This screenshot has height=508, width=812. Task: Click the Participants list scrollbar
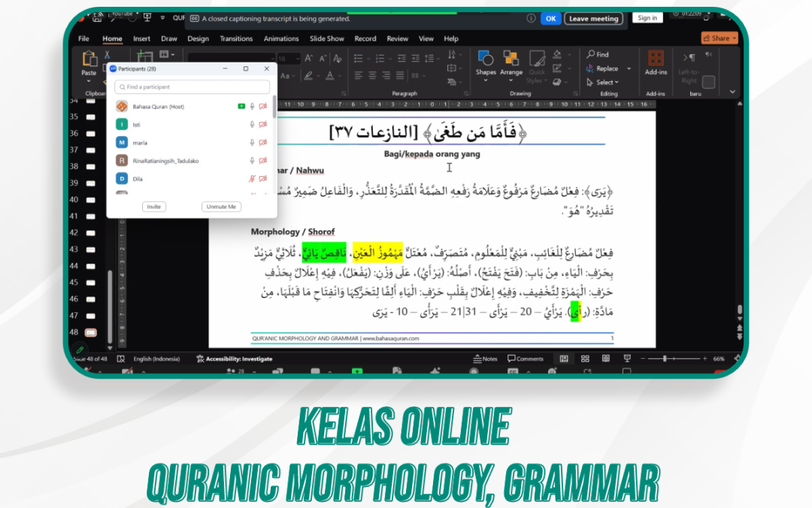[x=274, y=106]
